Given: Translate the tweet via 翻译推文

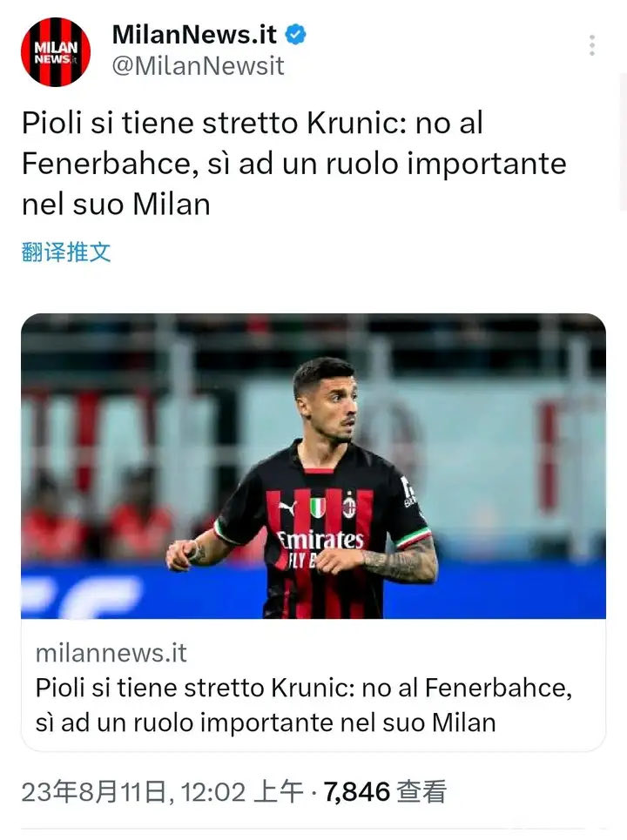Looking at the screenshot, I should tap(66, 252).
